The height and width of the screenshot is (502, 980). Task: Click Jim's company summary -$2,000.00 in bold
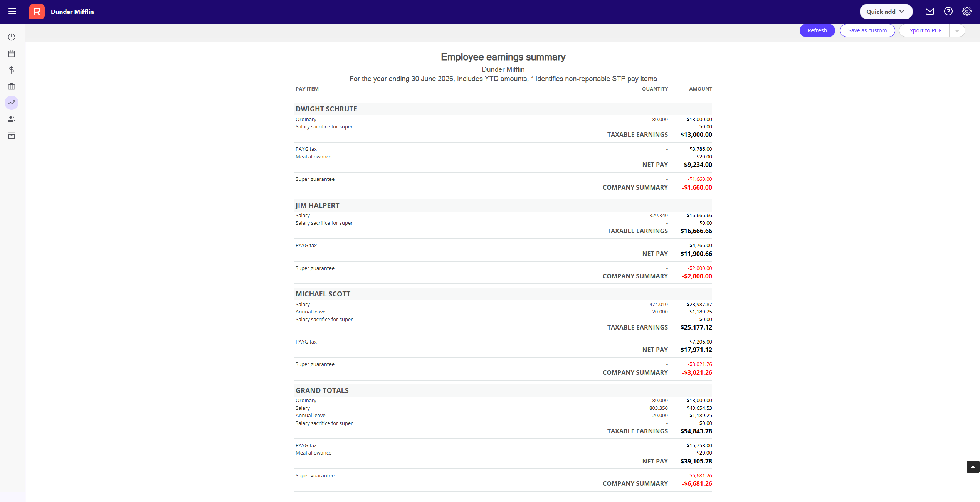[x=697, y=276]
